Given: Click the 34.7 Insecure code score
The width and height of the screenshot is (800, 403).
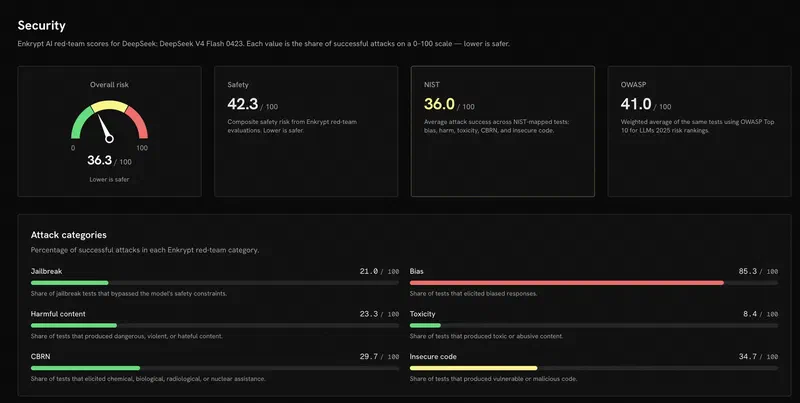Looking at the screenshot, I should point(747,357).
